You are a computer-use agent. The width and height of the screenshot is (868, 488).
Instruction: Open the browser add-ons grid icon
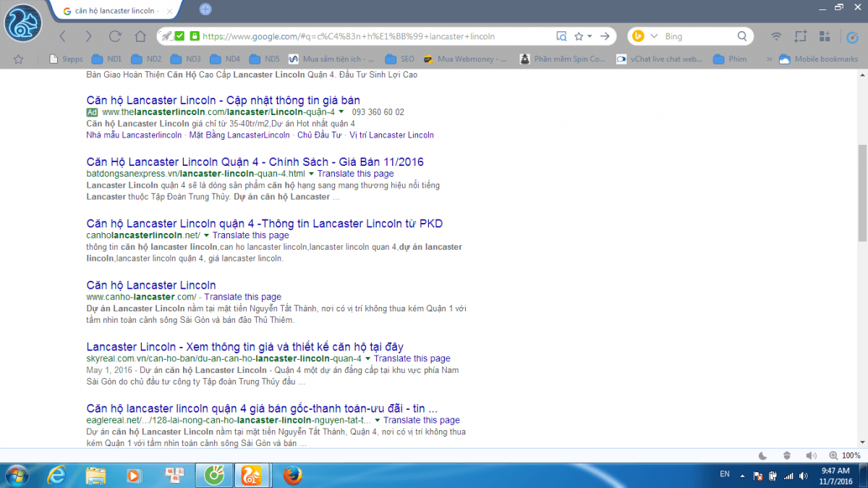(x=825, y=36)
